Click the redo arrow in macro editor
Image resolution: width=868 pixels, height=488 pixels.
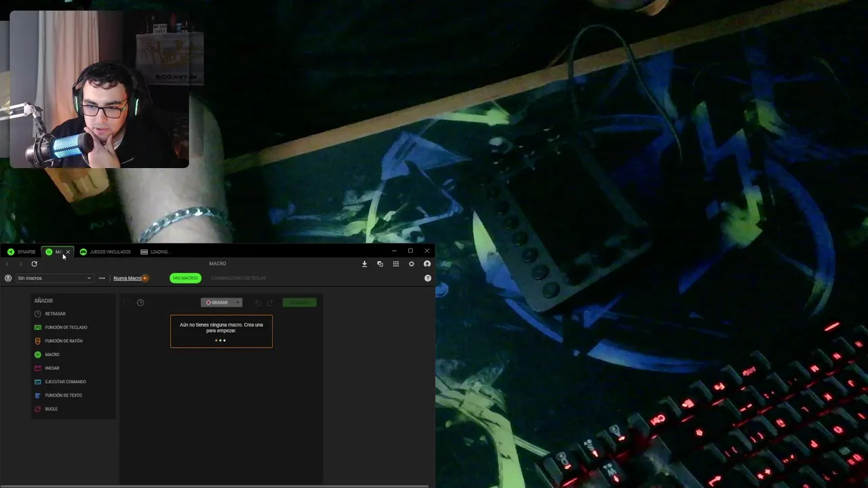click(270, 302)
